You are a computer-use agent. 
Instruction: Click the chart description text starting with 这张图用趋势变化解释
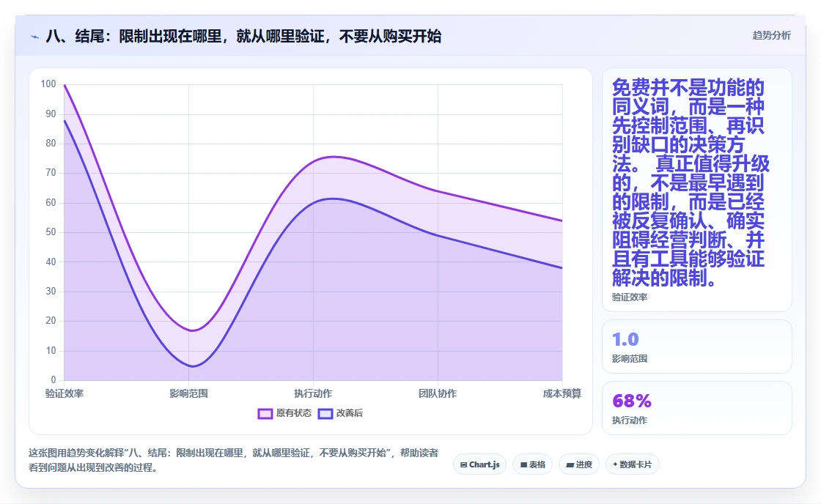point(234,460)
